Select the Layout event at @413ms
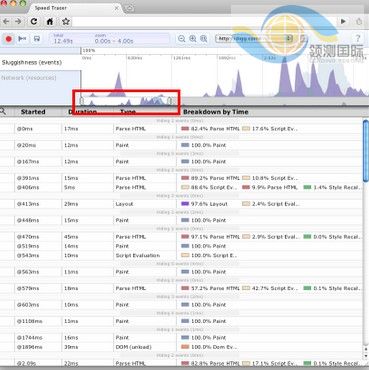Image resolution: width=369 pixels, height=370 pixels. click(182, 204)
